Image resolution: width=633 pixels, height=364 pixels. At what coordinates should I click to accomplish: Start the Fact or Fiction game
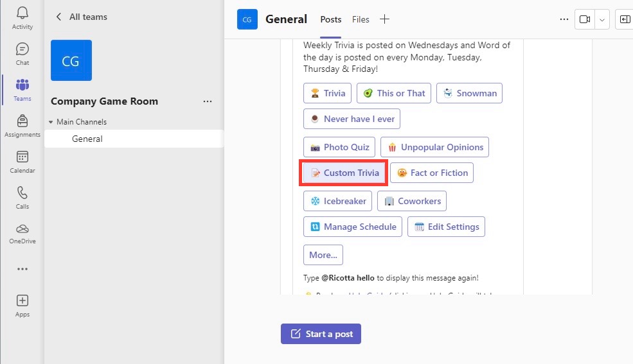pyautogui.click(x=432, y=173)
